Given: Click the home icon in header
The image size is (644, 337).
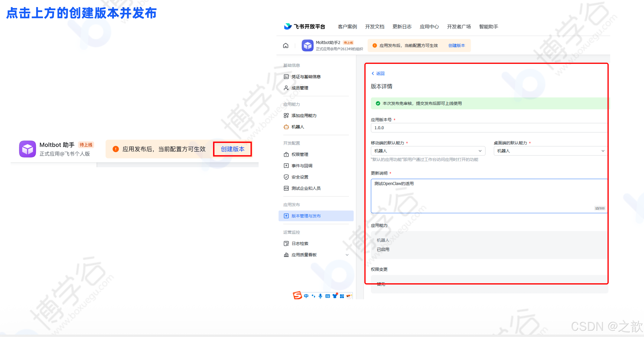Looking at the screenshot, I should (x=286, y=46).
